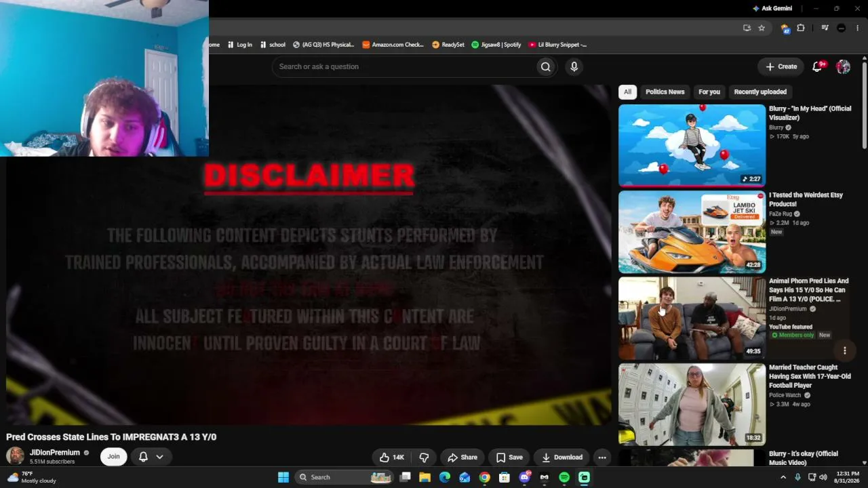Click the Share button
The width and height of the screenshot is (868, 488).
click(462, 457)
